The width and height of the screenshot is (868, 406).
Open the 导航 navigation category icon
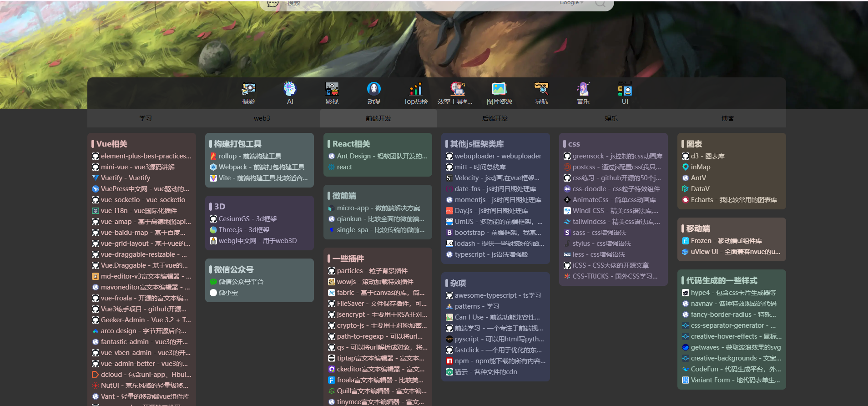(541, 89)
